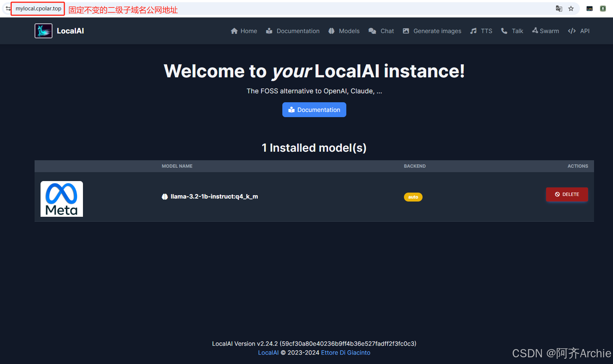The height and width of the screenshot is (364, 613).
Task: Open the API nav link
Action: click(579, 31)
